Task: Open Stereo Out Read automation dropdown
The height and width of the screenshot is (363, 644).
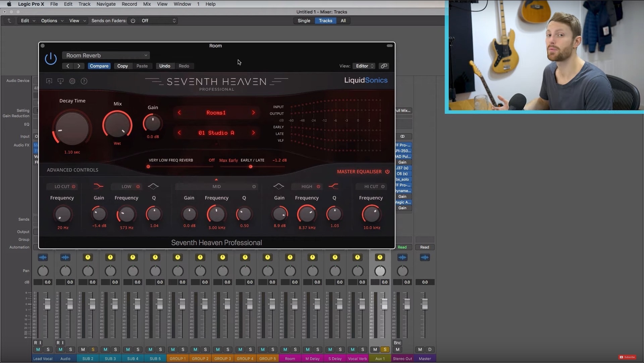Action: coord(402,247)
